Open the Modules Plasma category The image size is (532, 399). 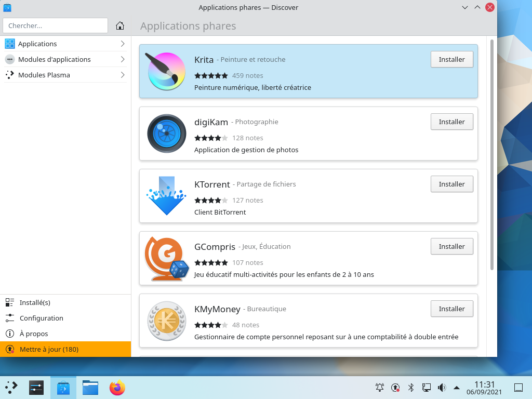tap(65, 75)
